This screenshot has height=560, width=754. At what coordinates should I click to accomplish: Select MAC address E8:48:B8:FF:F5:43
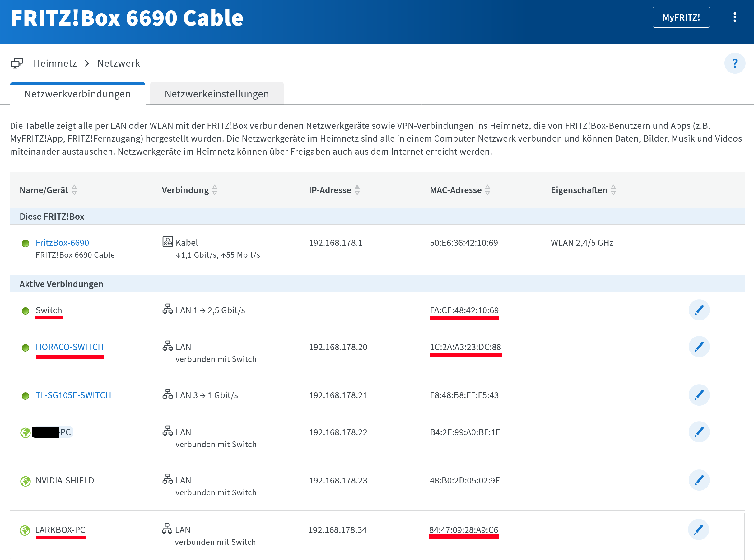[464, 396]
